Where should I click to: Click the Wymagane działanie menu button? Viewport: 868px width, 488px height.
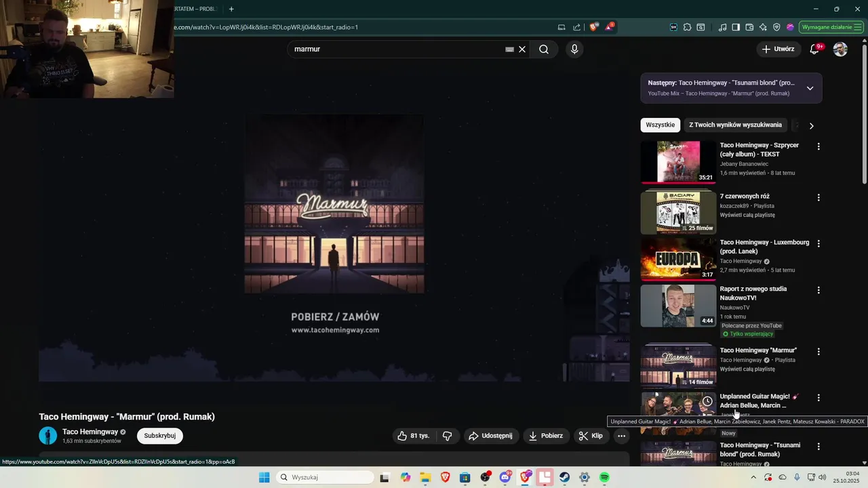point(831,27)
